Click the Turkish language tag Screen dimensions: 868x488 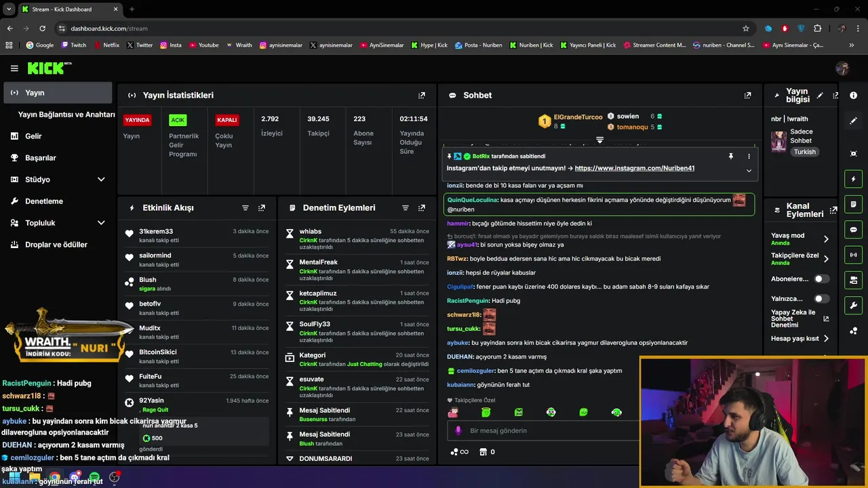805,152
